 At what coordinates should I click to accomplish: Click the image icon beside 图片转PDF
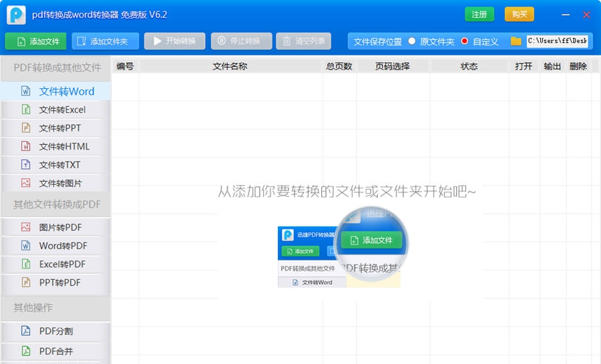click(x=25, y=227)
